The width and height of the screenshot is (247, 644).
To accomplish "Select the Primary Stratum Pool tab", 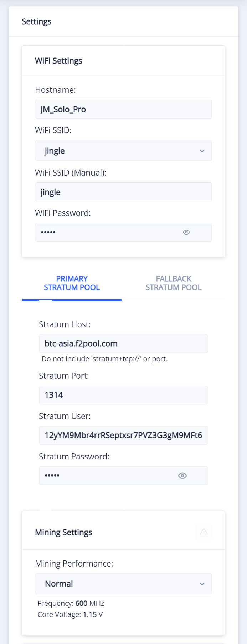I will coord(72,283).
